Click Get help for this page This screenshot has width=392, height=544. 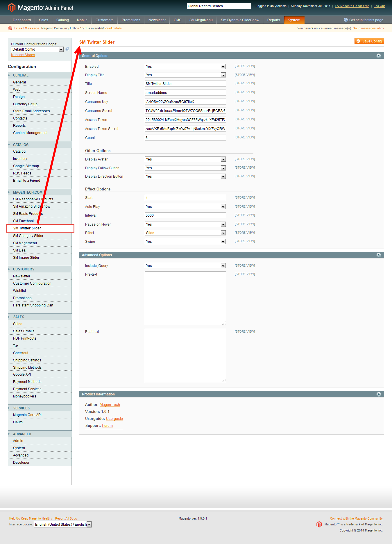366,20
